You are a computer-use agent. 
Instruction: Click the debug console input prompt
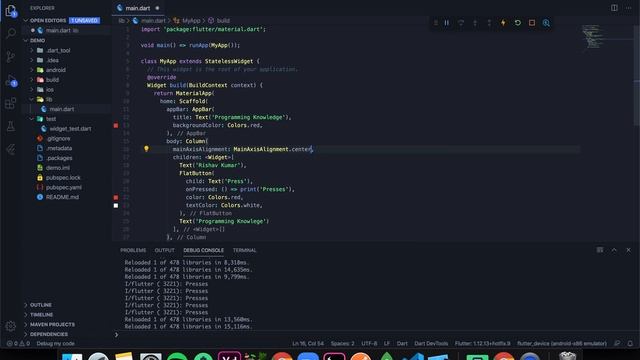click(x=376, y=335)
